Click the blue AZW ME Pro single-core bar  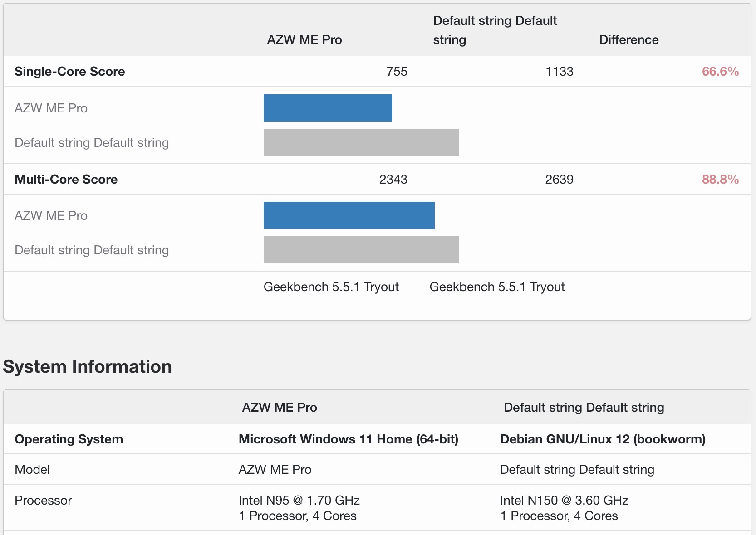328,108
